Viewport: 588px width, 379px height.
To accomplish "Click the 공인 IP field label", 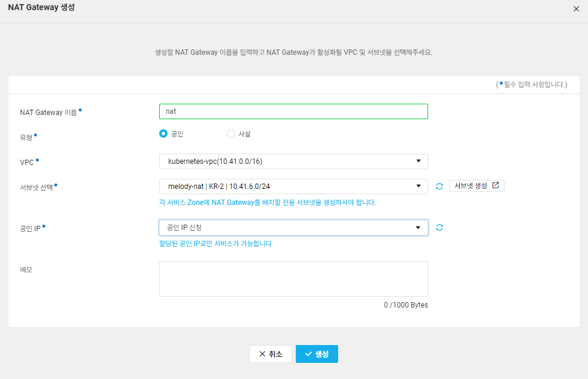I will pyautogui.click(x=30, y=229).
